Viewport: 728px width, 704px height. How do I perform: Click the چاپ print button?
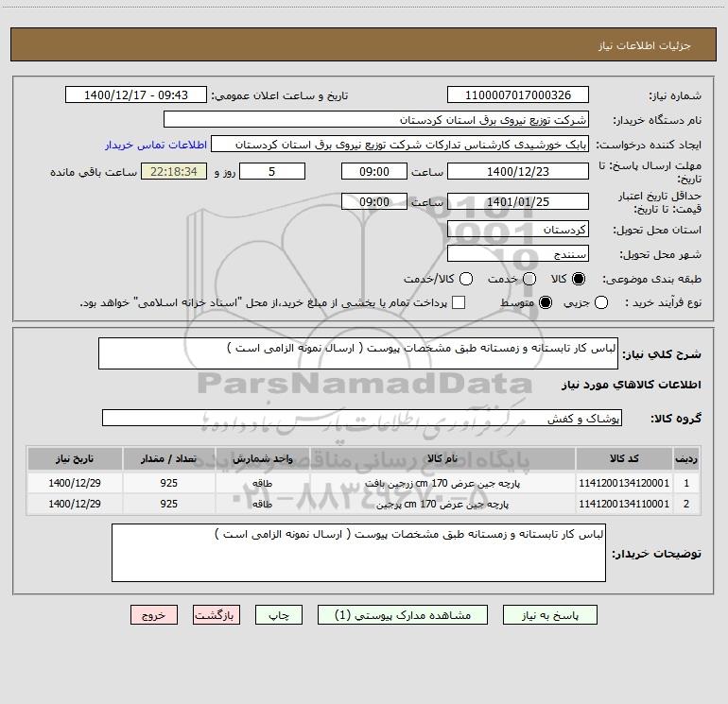pyautogui.click(x=279, y=615)
